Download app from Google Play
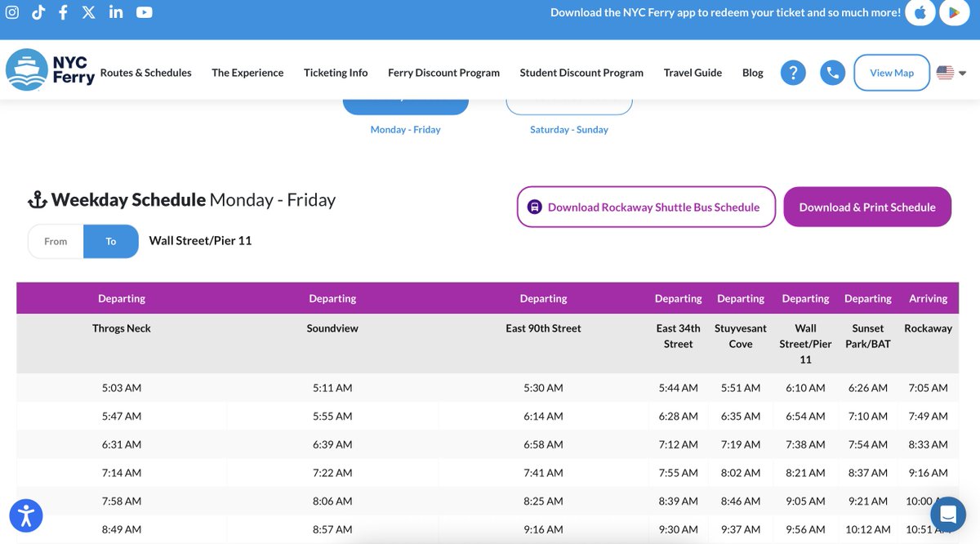Image resolution: width=980 pixels, height=544 pixels. coord(955,12)
